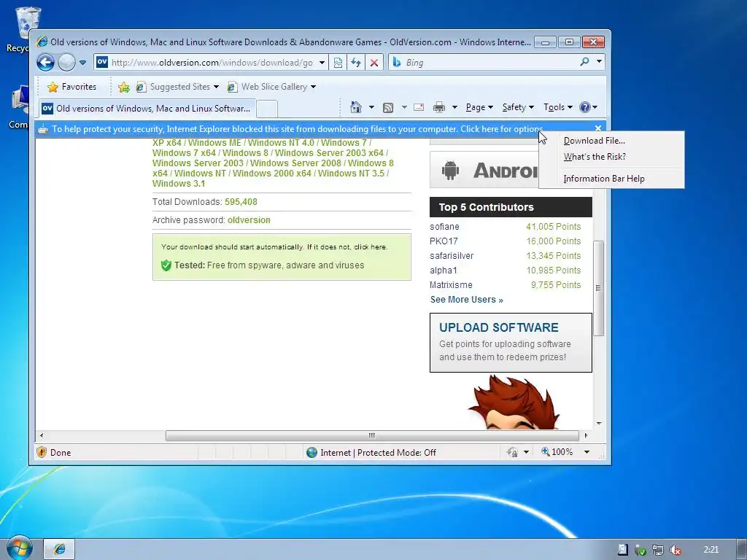The height and width of the screenshot is (560, 747).
Task: Expand the address bar URL dropdown
Action: coord(322,63)
